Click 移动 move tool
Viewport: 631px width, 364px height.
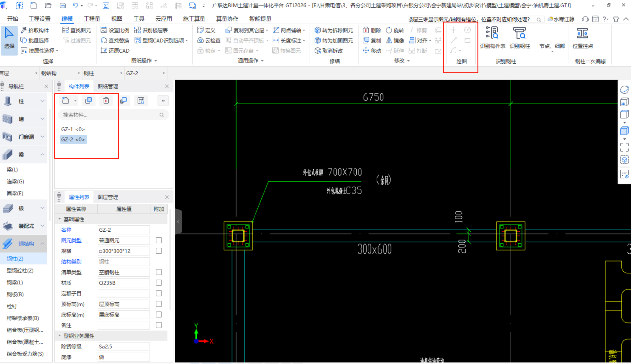[372, 51]
